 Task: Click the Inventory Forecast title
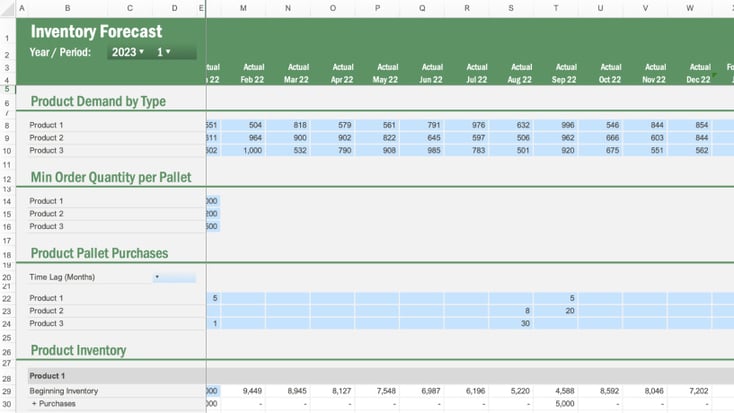[96, 32]
